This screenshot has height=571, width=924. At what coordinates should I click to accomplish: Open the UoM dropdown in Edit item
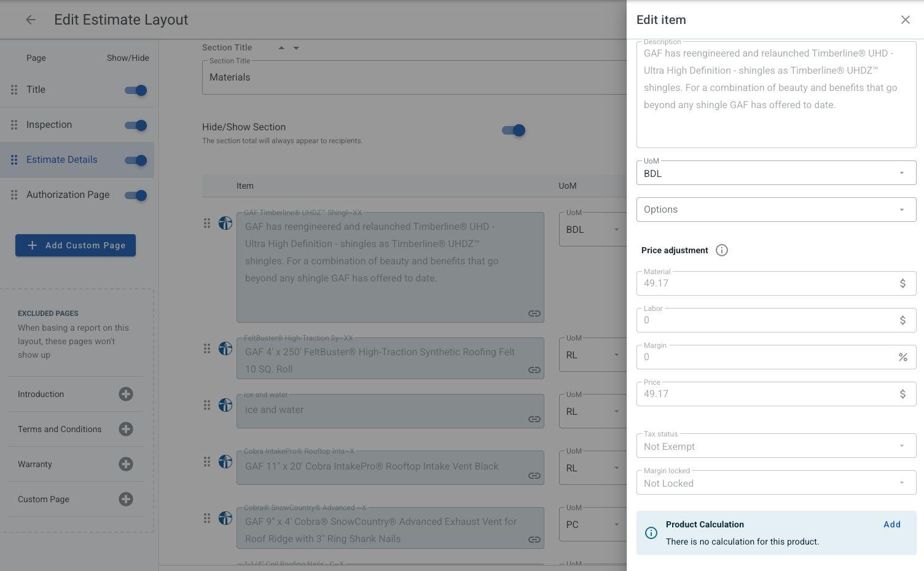(x=776, y=173)
